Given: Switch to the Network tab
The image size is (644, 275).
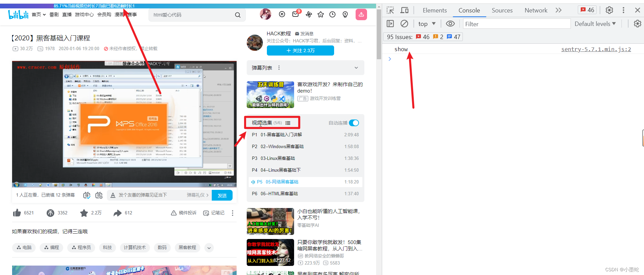Looking at the screenshot, I should click(536, 10).
